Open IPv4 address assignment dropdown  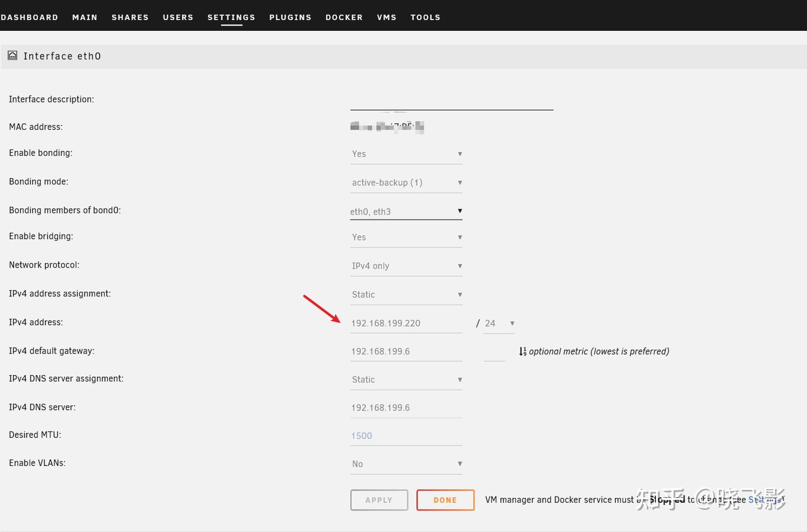406,295
